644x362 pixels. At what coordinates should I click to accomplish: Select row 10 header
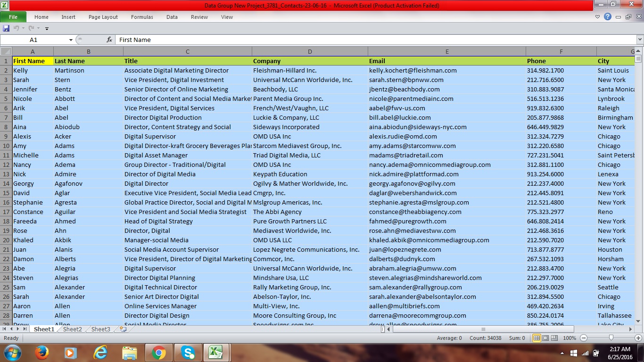click(x=6, y=146)
